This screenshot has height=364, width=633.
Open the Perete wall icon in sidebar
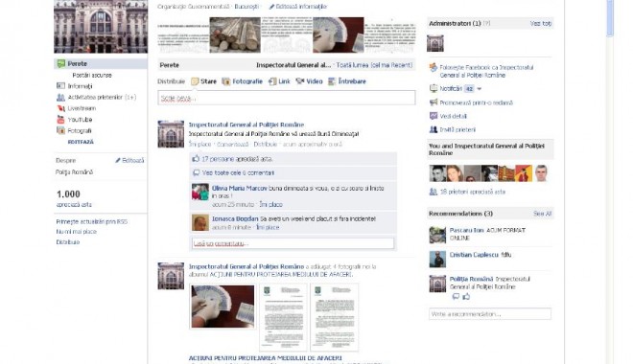(x=61, y=63)
